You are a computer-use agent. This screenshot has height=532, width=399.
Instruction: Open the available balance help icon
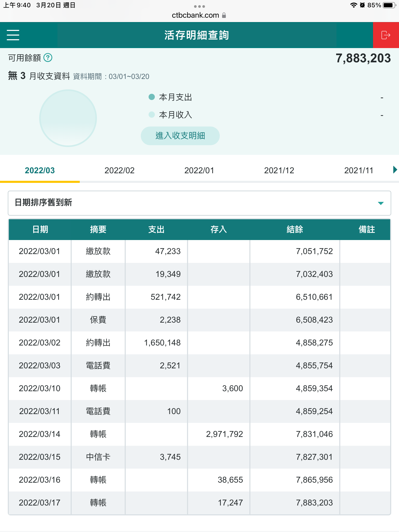click(48, 58)
